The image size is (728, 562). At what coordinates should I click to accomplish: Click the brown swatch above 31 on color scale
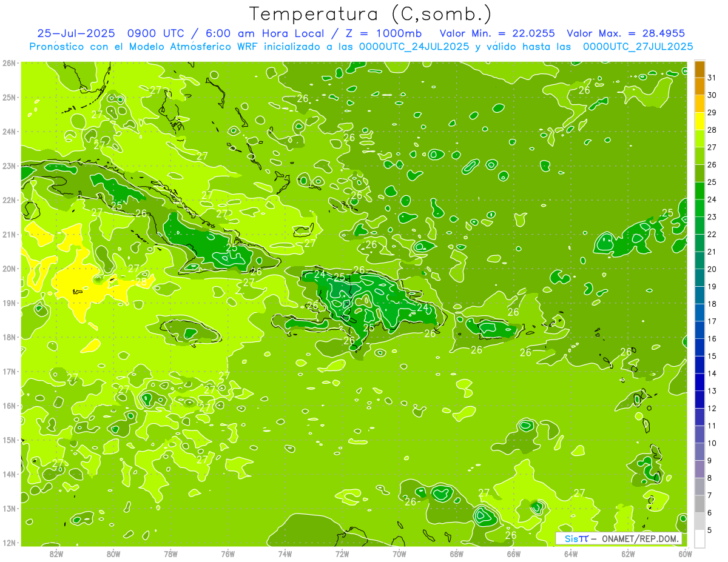pyautogui.click(x=699, y=69)
